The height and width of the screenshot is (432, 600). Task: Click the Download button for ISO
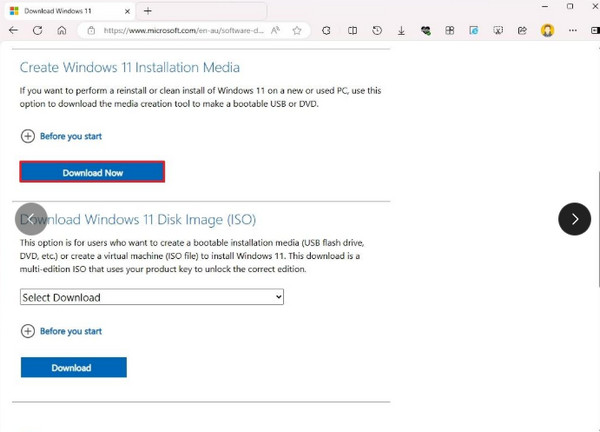pos(74,367)
